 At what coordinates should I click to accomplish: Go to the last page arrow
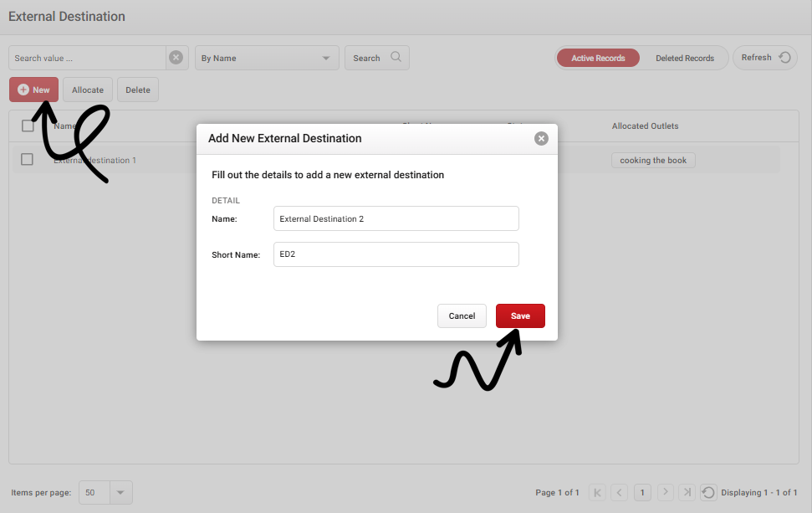tap(687, 492)
